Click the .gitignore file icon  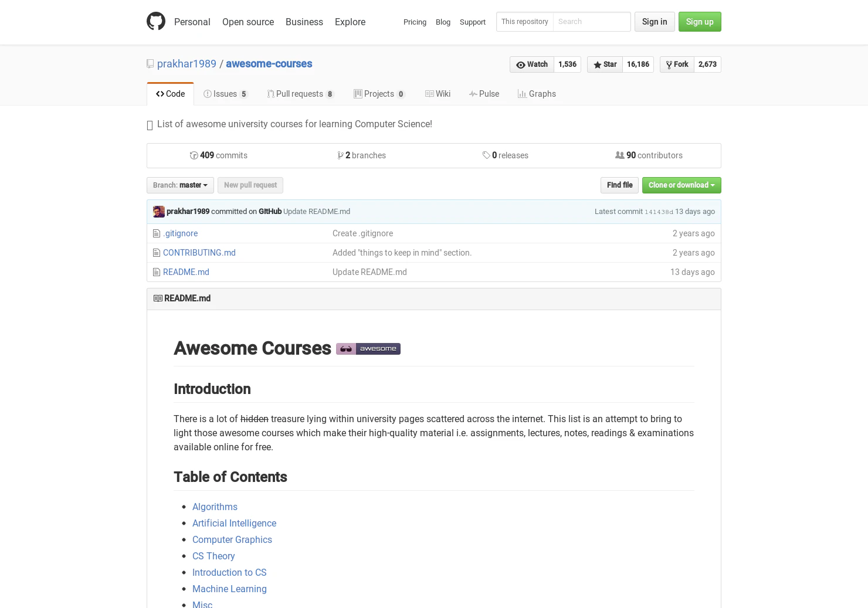click(x=157, y=233)
